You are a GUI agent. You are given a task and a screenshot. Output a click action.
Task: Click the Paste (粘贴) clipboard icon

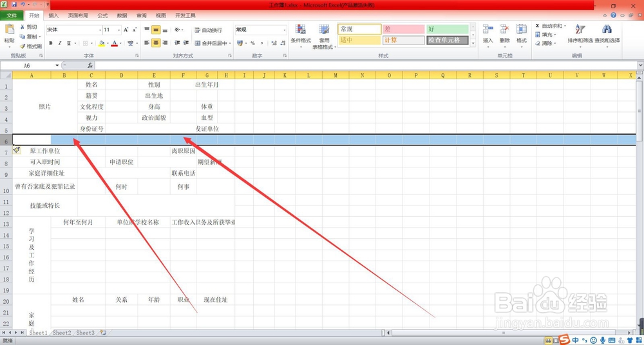(9, 30)
